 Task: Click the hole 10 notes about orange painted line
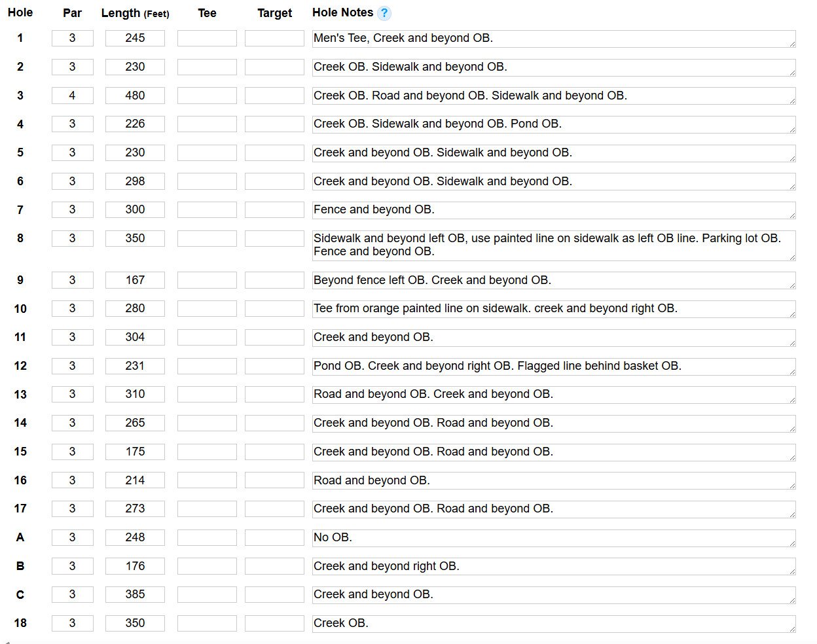tap(553, 309)
